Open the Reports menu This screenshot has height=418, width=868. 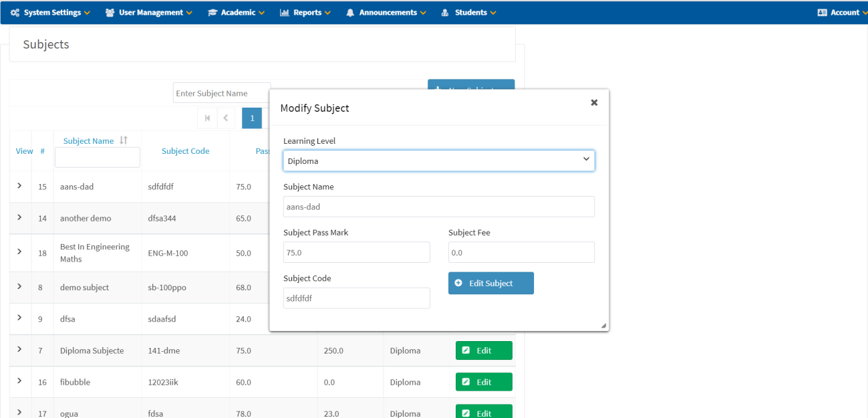click(x=305, y=12)
